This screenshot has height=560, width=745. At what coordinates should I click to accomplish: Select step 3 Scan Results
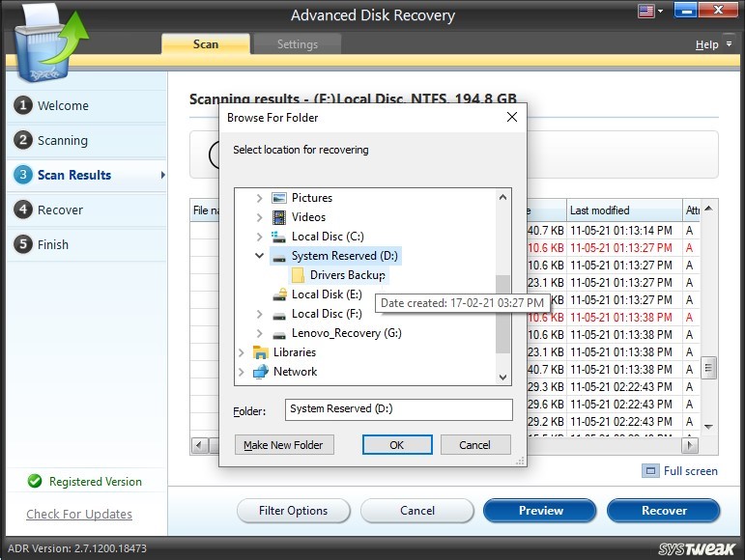tap(87, 175)
